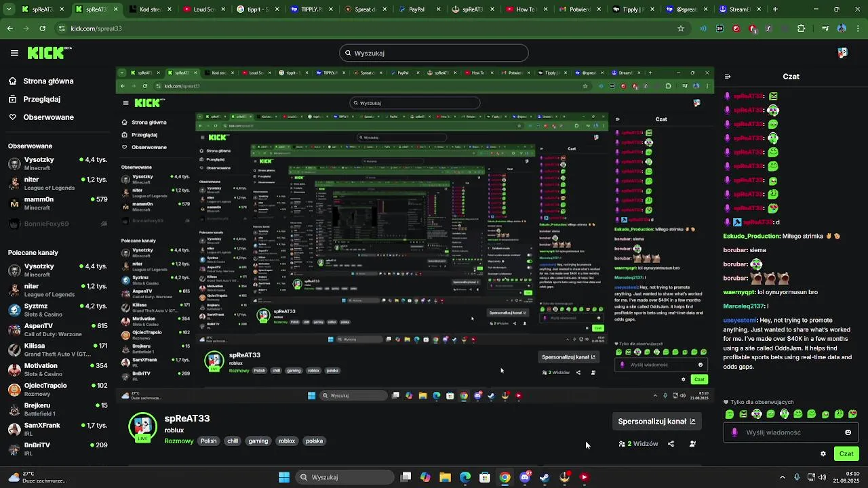Open the Kick hamburger menu
Screen dimensions: 868x488
pyautogui.click(x=14, y=53)
